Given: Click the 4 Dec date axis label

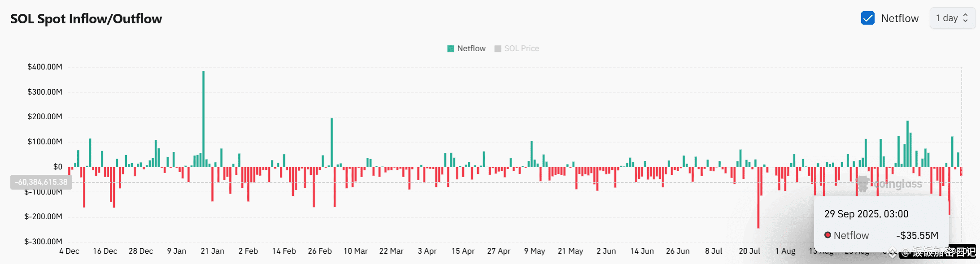Looking at the screenshot, I should pos(70,251).
